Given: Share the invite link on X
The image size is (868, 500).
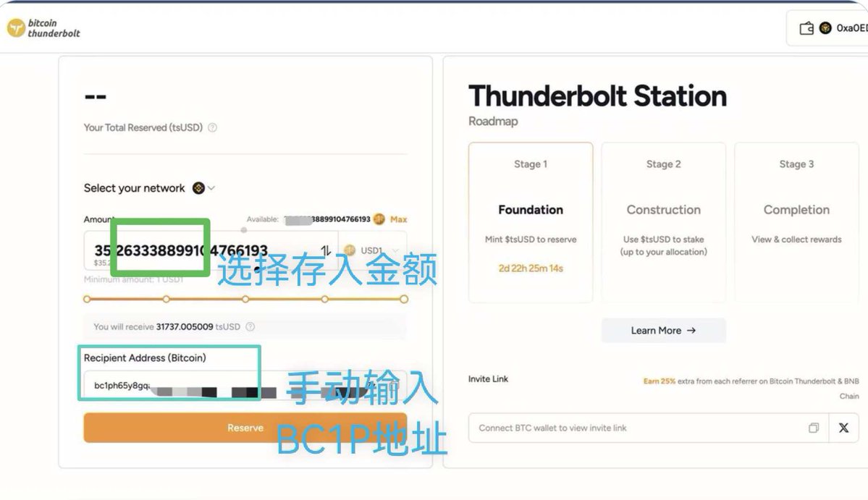Looking at the screenshot, I should (x=843, y=428).
